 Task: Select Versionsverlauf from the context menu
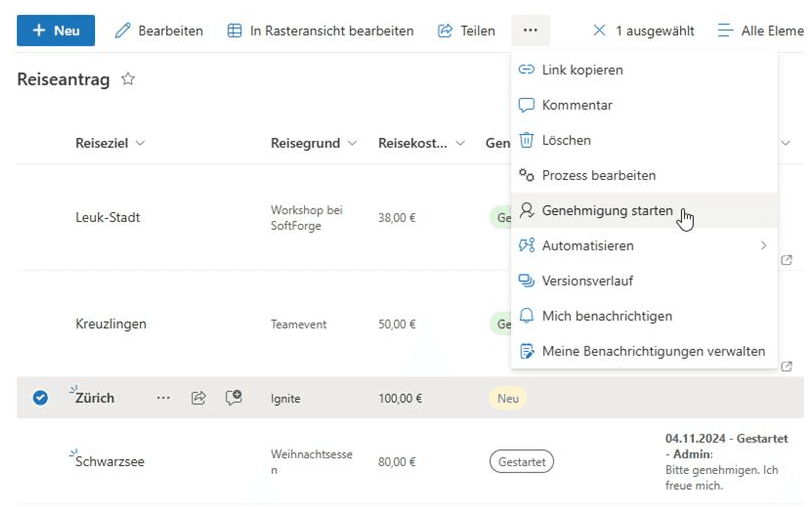587,281
